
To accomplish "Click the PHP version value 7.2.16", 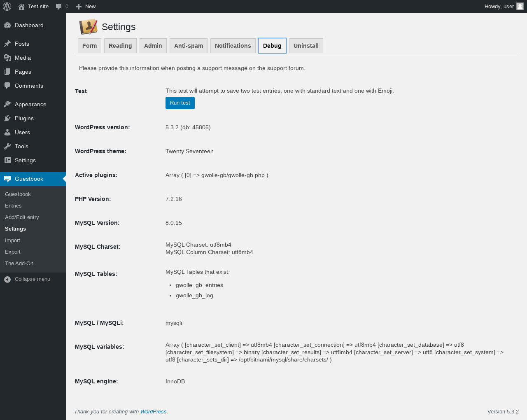I will click(x=174, y=199).
